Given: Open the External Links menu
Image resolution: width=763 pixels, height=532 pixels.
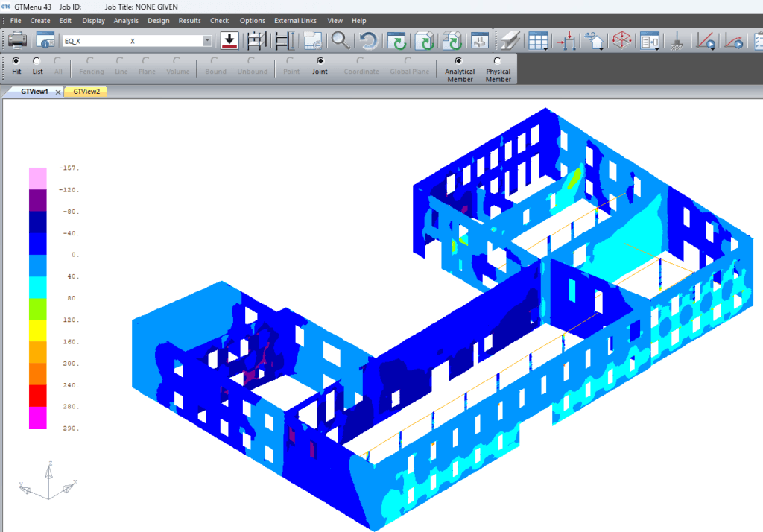Looking at the screenshot, I should pyautogui.click(x=295, y=21).
